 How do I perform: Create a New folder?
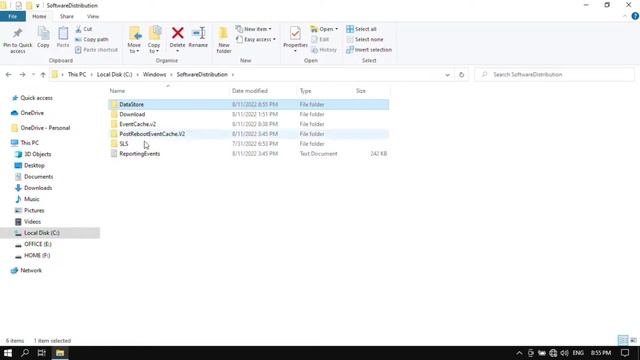coord(224,40)
